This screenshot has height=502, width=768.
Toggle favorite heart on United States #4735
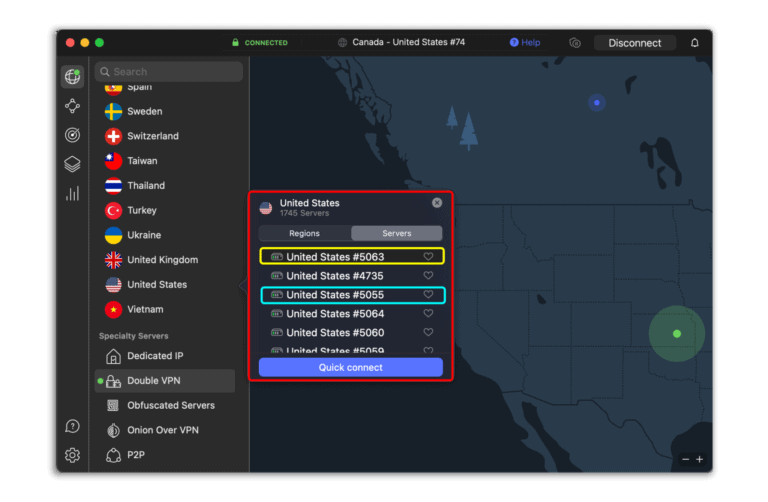(428, 276)
